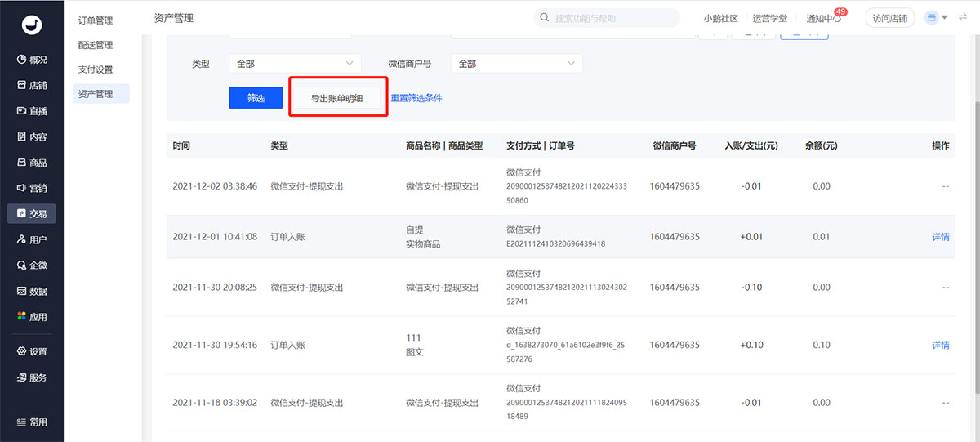Open the account avatar dropdown menu
The image size is (980, 442).
pyautogui.click(x=936, y=17)
